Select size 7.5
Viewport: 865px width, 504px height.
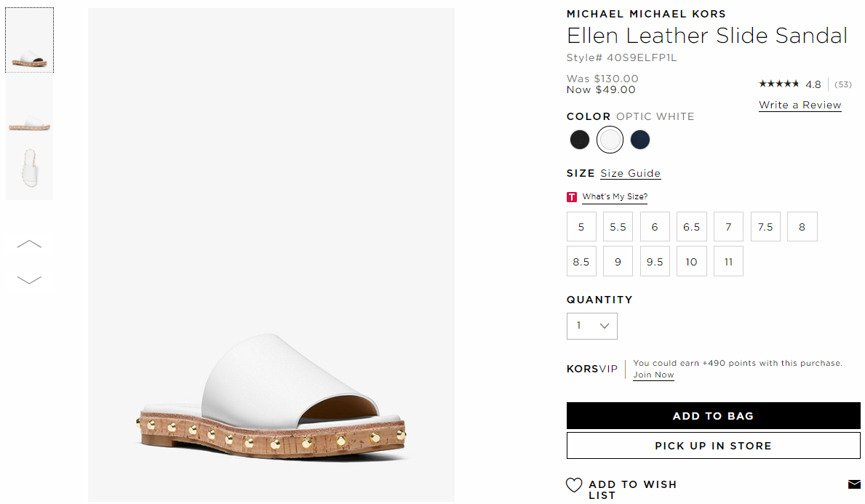pyautogui.click(x=765, y=227)
